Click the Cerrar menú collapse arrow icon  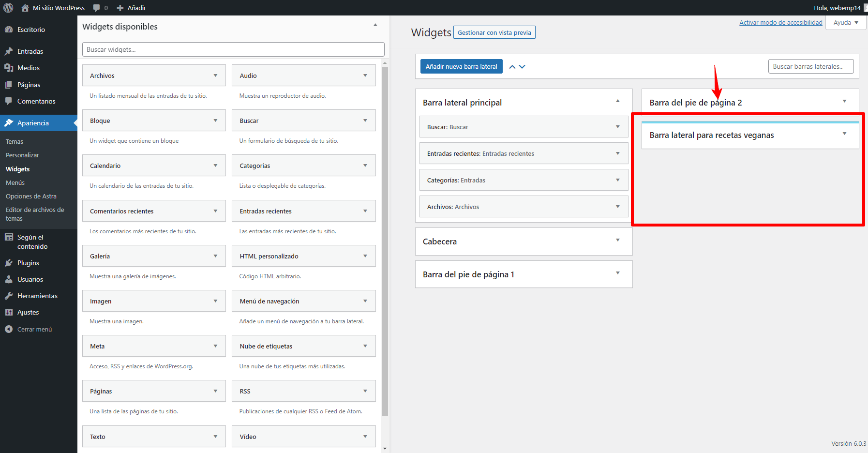coord(9,329)
